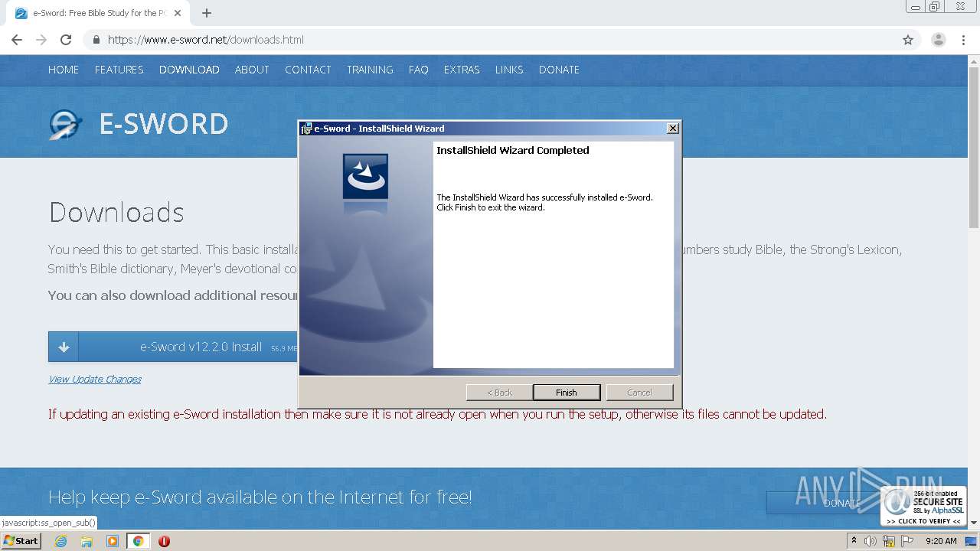Viewport: 980px width, 551px height.
Task: Click the site security lock icon
Action: pos(96,40)
